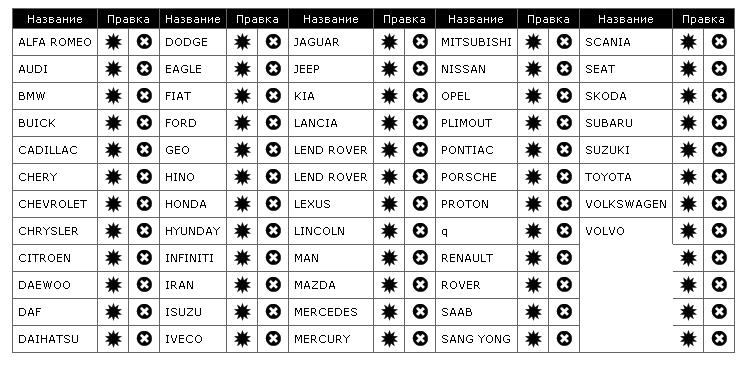Click the edit star icon for NISSAN

(533, 69)
